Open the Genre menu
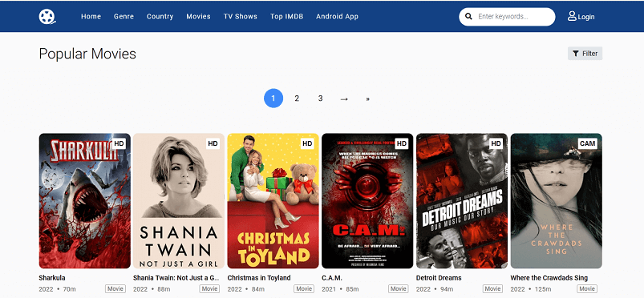Image resolution: width=644 pixels, height=298 pixels. [124, 16]
